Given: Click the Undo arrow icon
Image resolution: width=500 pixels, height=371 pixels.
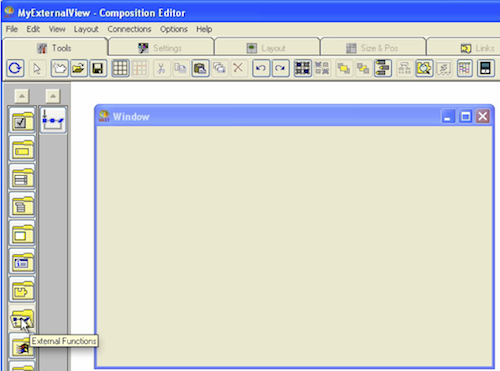Looking at the screenshot, I should [261, 68].
